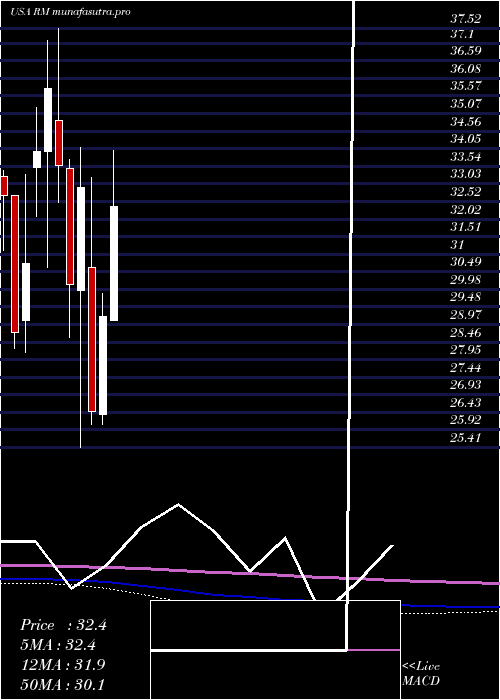
Task: Click the peak of the white MACD line
Action: (179, 504)
